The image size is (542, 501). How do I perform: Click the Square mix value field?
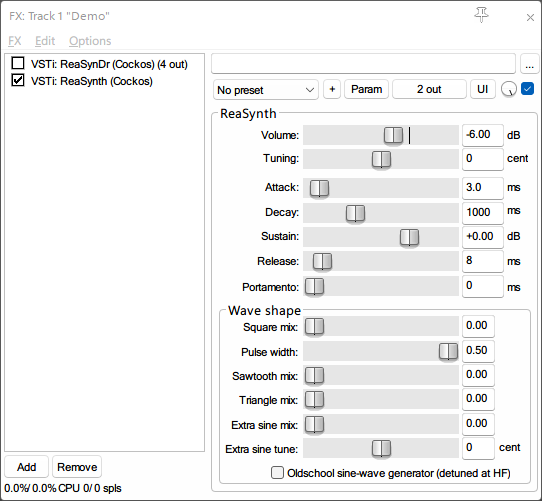click(x=478, y=326)
